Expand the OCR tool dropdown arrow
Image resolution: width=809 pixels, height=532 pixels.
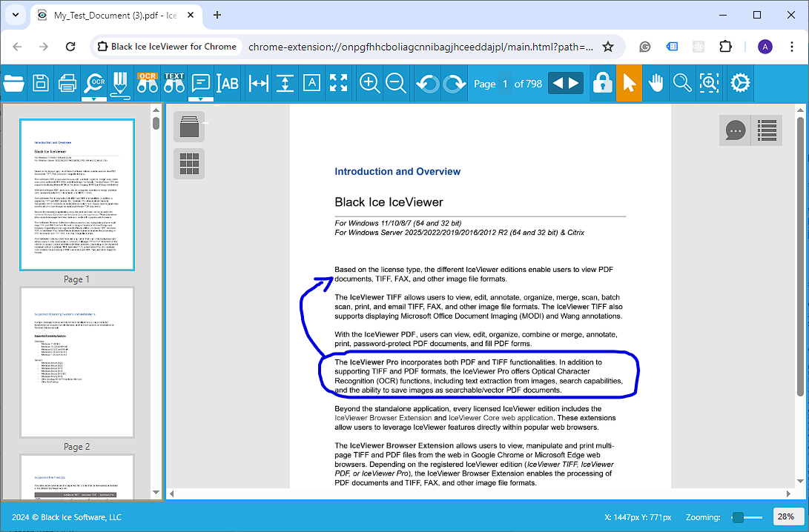pyautogui.click(x=94, y=99)
